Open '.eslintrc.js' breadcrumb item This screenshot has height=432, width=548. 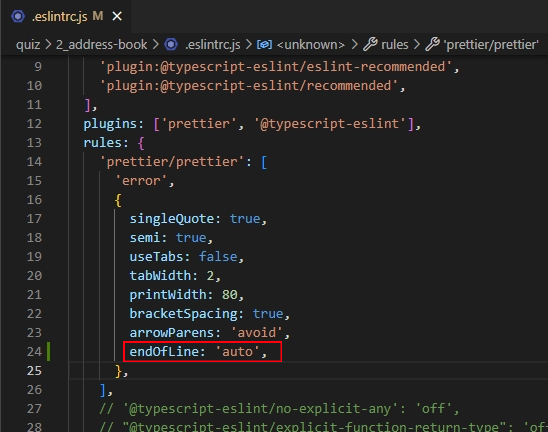click(212, 45)
